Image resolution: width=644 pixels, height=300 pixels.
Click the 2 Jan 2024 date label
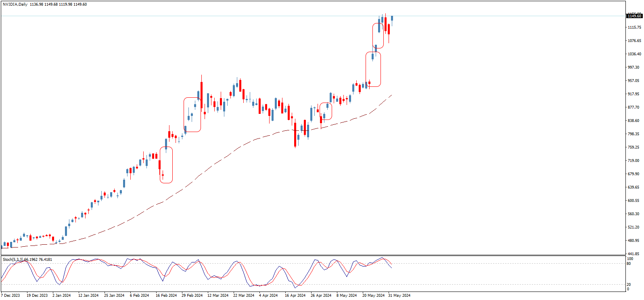[61, 296]
